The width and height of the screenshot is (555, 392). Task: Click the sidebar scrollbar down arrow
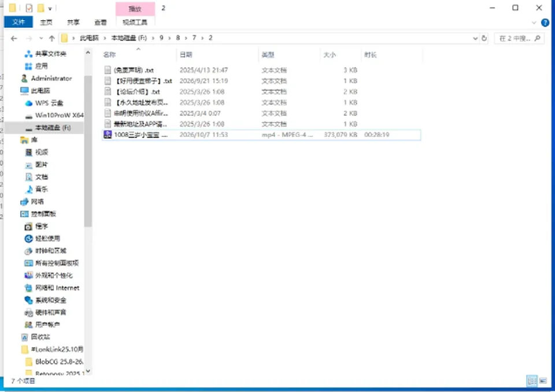pyautogui.click(x=88, y=371)
